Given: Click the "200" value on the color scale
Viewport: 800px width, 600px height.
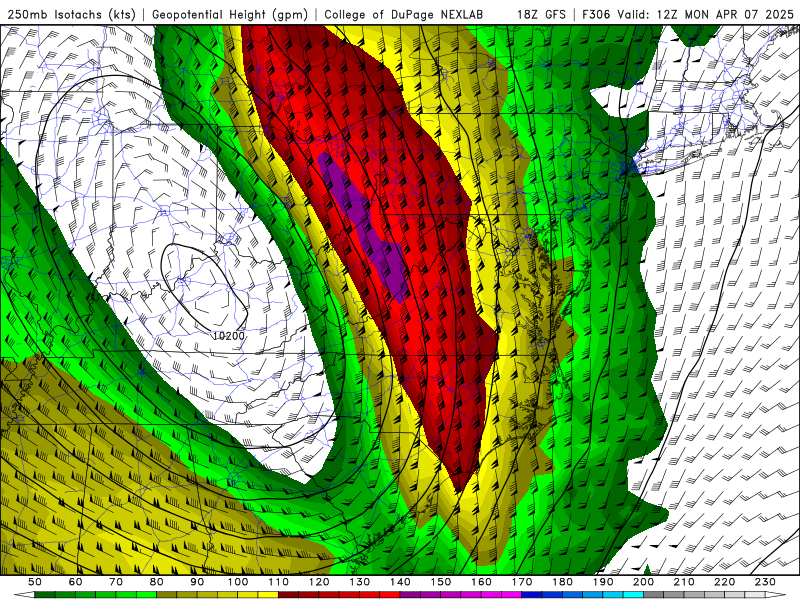Looking at the screenshot, I should [x=643, y=582].
